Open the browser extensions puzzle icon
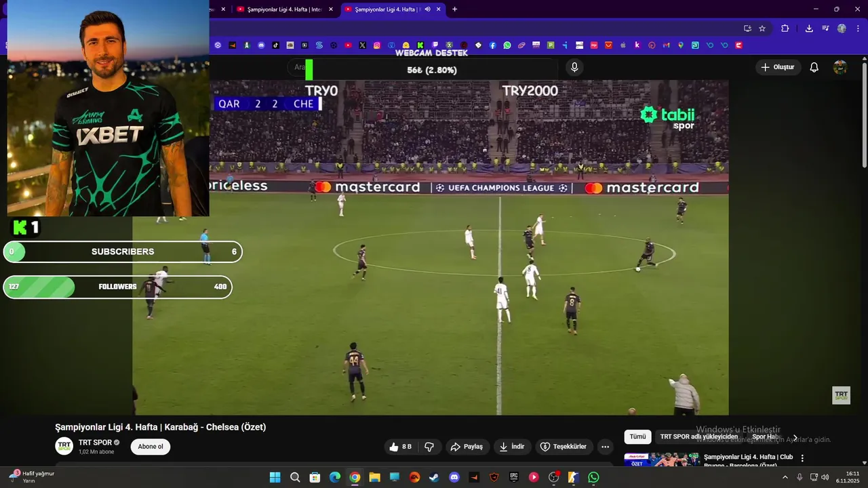Screen dimensions: 868x488 pos(785,28)
